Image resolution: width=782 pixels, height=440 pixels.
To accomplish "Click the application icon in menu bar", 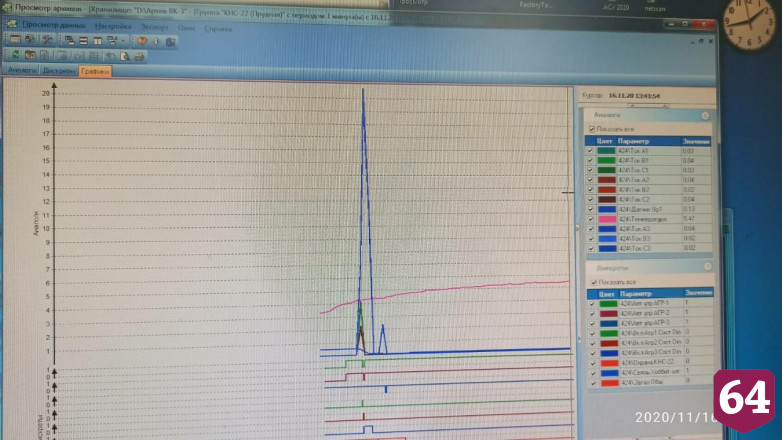I will [x=12, y=23].
